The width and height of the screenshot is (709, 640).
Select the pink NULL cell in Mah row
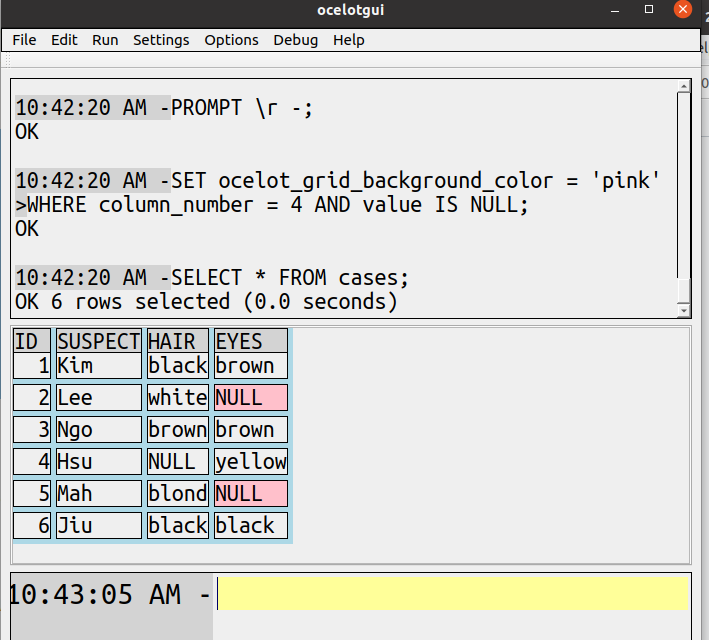coord(251,493)
